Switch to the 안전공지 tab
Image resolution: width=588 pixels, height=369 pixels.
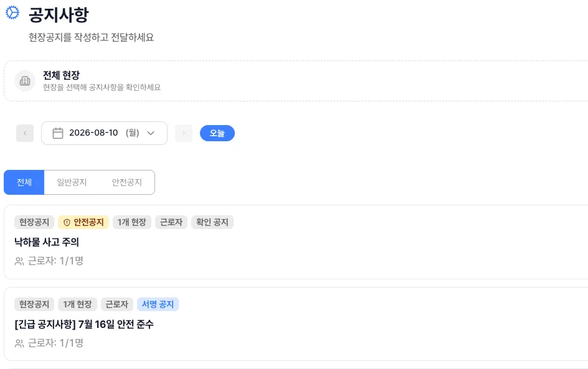[126, 182]
